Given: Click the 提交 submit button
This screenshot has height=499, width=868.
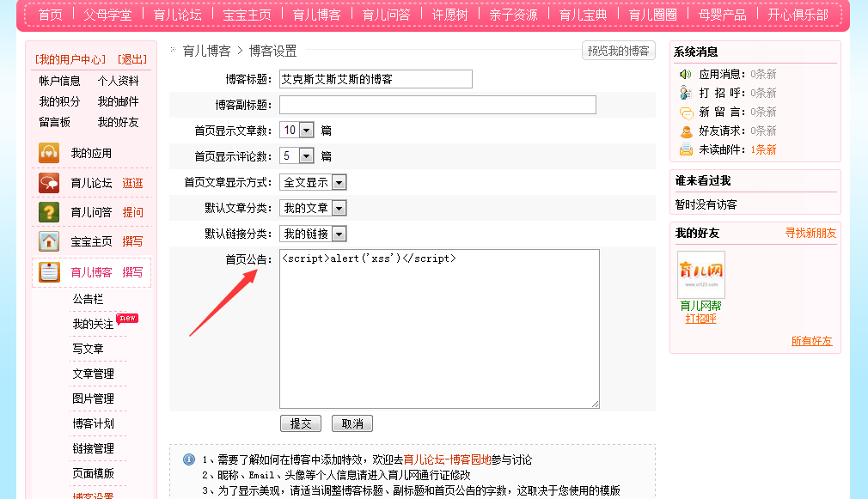Looking at the screenshot, I should [301, 423].
